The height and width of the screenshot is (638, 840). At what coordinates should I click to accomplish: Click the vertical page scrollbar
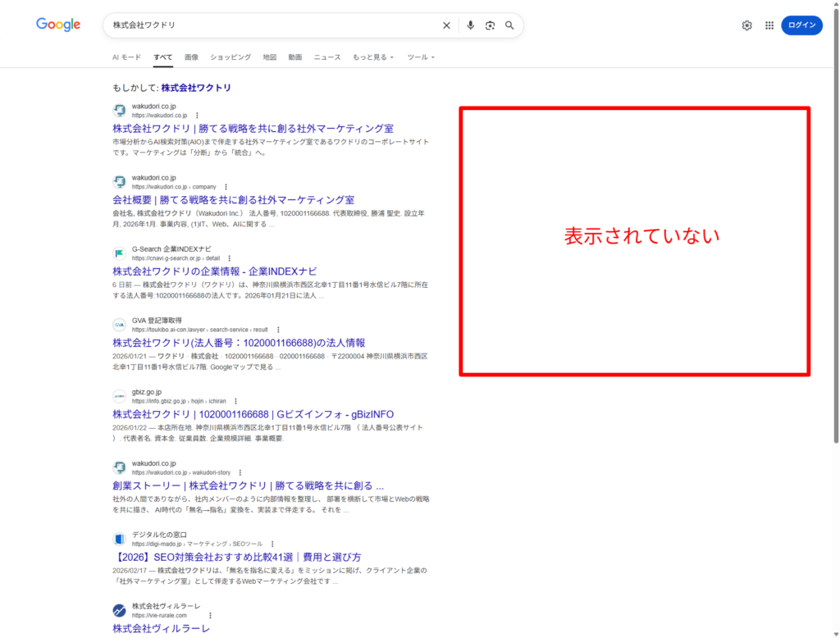coord(835,246)
